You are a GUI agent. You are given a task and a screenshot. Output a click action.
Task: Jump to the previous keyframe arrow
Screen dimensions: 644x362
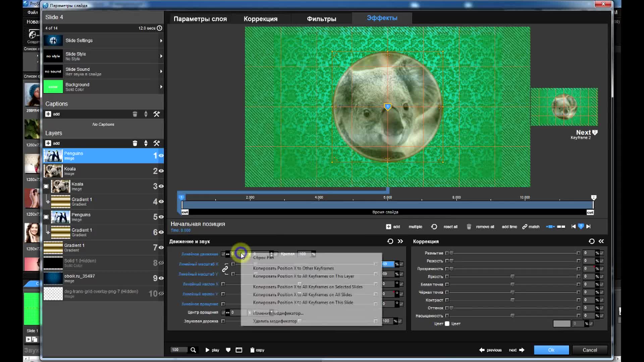click(x=574, y=227)
